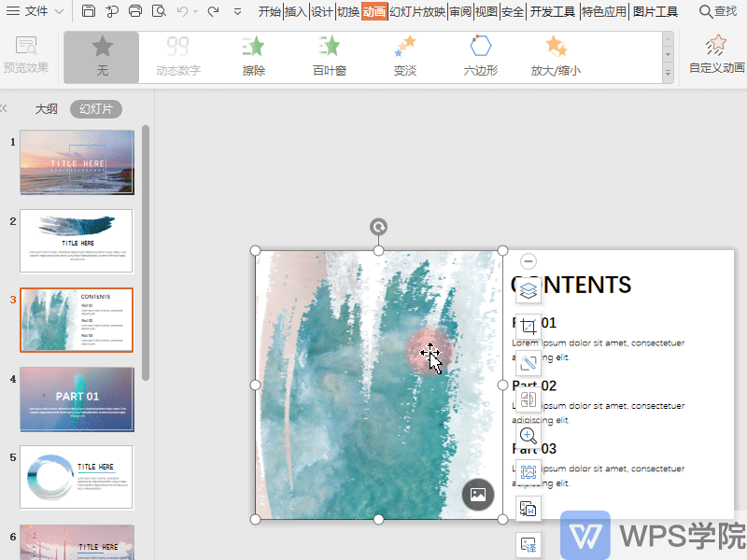Image resolution: width=747 pixels, height=560 pixels.
Task: Open the 插入 (Insert) ribbon tab
Action: pos(295,11)
